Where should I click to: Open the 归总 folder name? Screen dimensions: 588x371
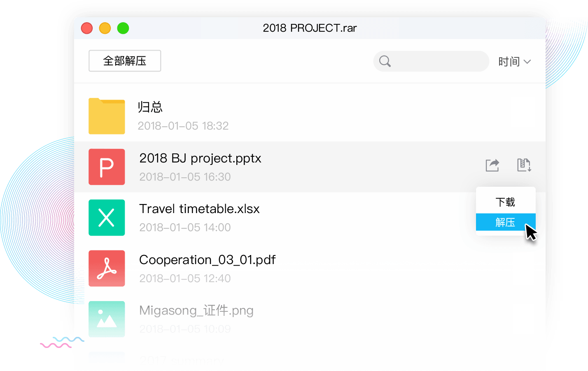click(x=150, y=107)
